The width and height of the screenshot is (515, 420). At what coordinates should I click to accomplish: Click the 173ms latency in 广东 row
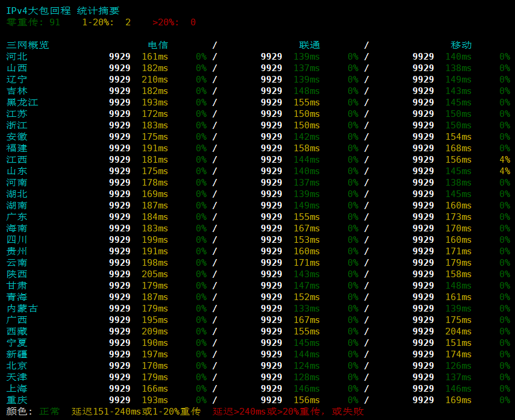click(458, 217)
